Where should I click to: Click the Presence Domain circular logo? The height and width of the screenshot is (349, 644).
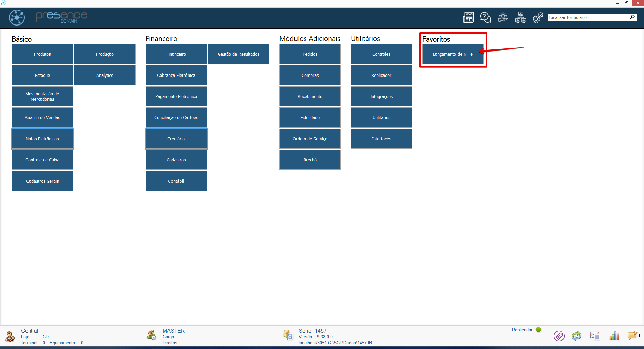(x=17, y=17)
